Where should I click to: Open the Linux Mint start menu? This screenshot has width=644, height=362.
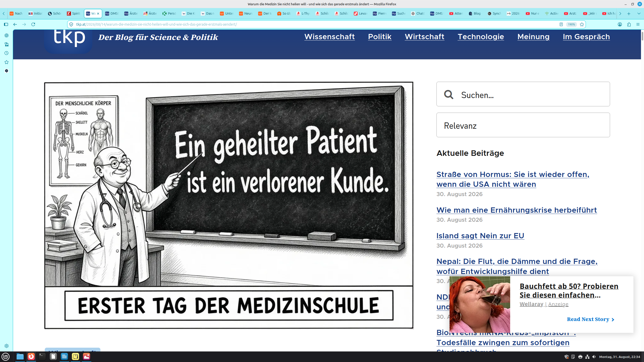(x=6, y=356)
